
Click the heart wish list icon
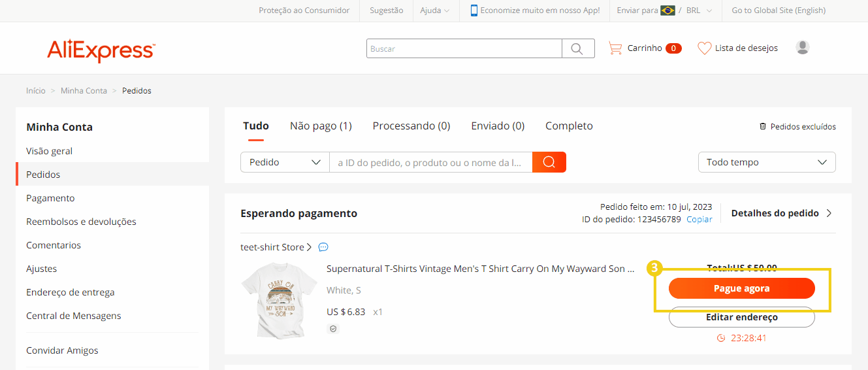click(704, 48)
